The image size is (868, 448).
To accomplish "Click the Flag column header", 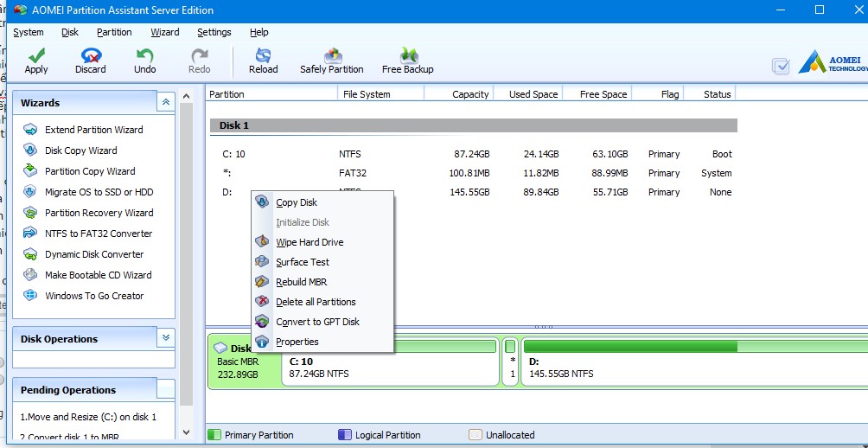I will pyautogui.click(x=658, y=94).
